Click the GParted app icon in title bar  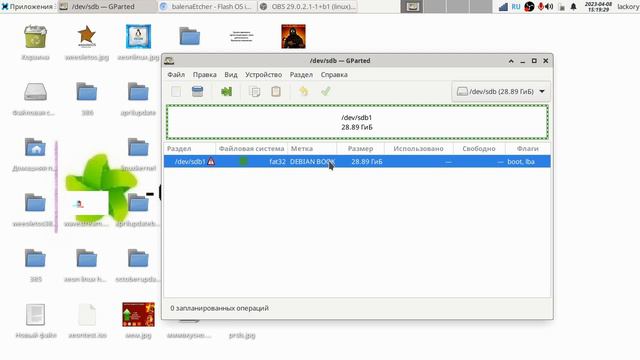169,61
